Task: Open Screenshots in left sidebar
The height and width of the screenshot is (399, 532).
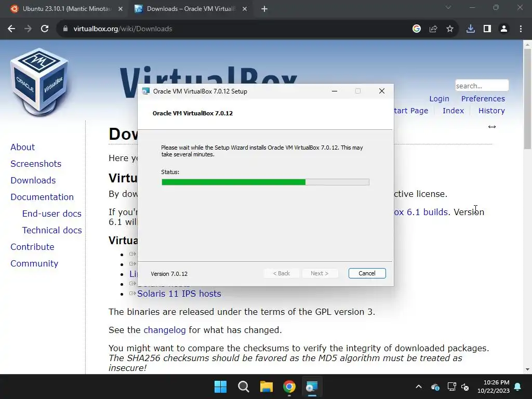Action: pyautogui.click(x=36, y=164)
